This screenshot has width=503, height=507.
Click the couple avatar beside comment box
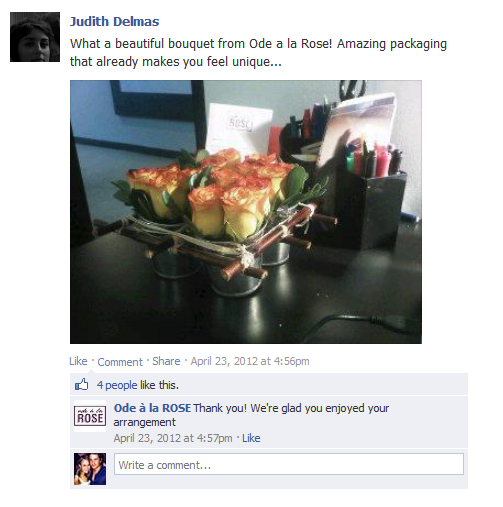pos(90,469)
